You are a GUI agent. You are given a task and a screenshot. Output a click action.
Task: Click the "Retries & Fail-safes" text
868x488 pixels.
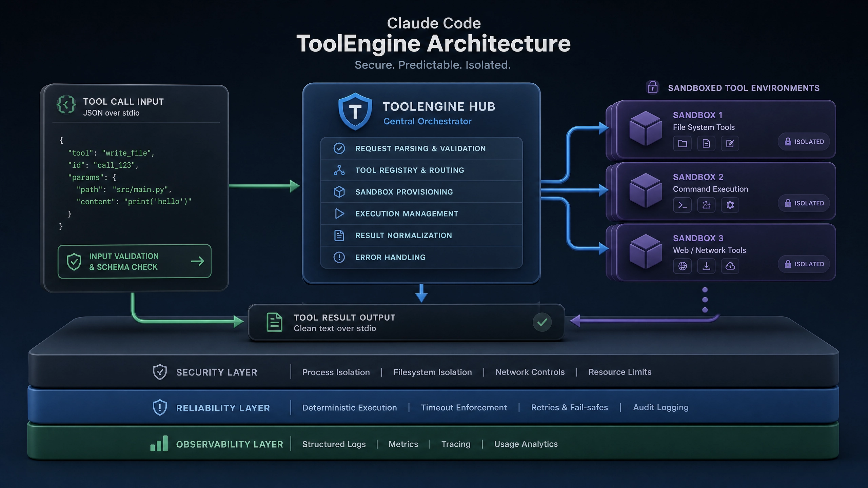click(570, 407)
